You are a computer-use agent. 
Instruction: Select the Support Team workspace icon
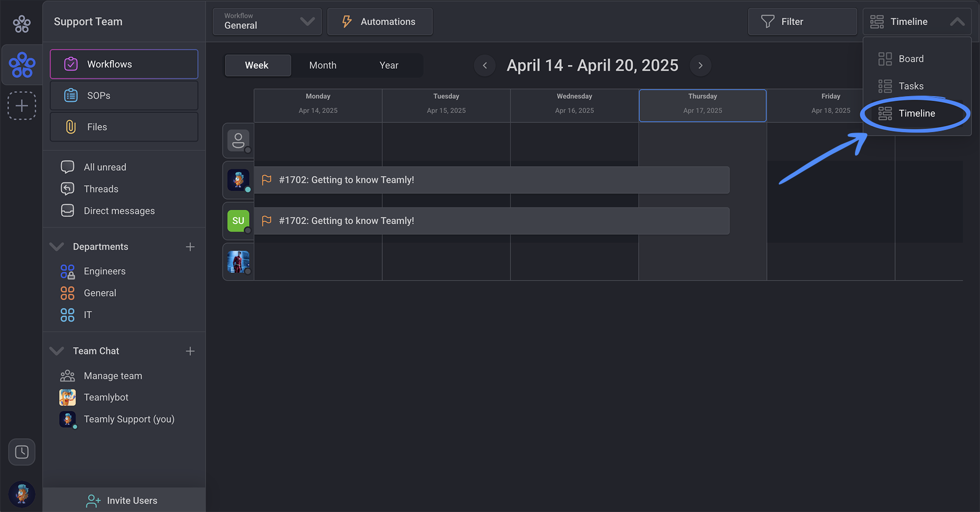[x=22, y=65]
